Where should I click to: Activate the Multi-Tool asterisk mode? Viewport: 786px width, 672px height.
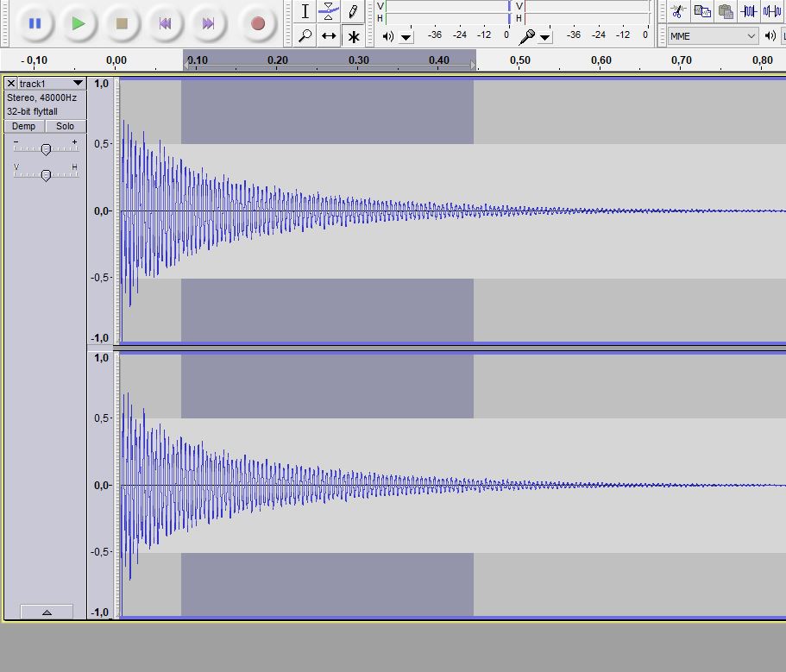pyautogui.click(x=353, y=36)
